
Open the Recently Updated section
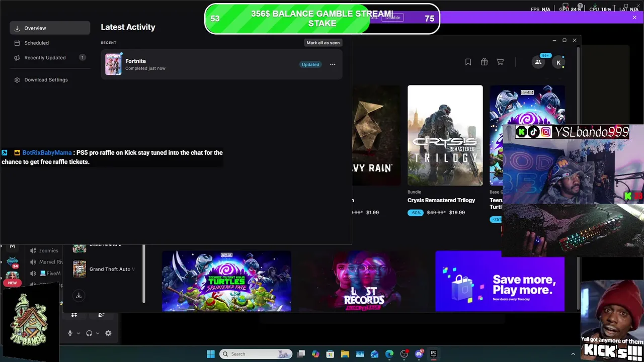(x=50, y=57)
